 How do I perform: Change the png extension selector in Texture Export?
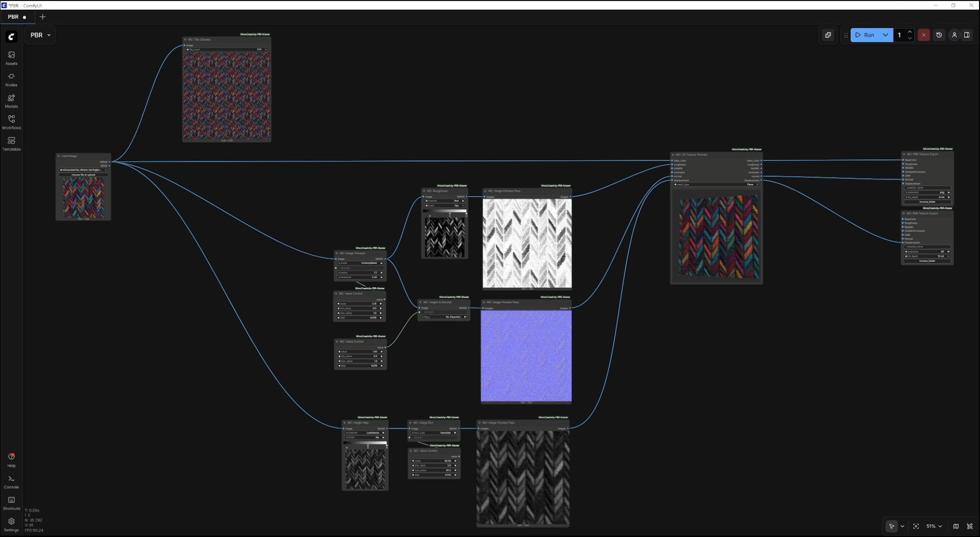[927, 192]
